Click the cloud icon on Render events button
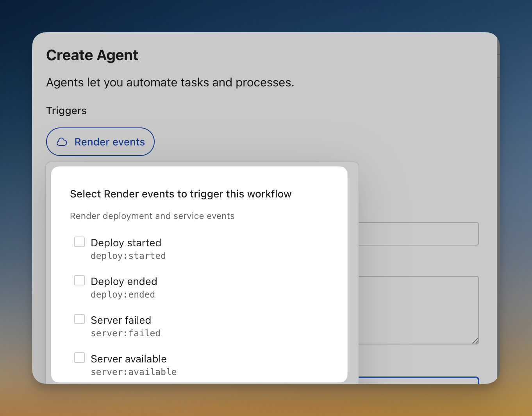The height and width of the screenshot is (416, 532). (x=61, y=142)
